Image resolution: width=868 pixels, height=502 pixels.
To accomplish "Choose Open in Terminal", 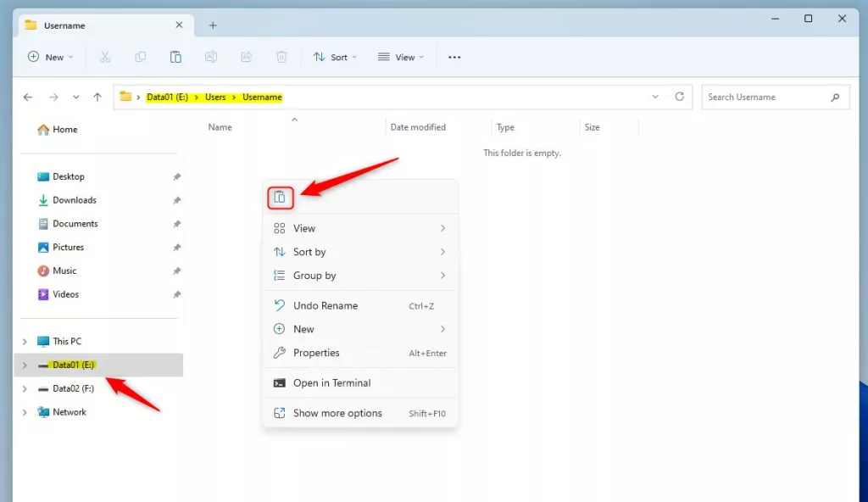I will (360, 383).
